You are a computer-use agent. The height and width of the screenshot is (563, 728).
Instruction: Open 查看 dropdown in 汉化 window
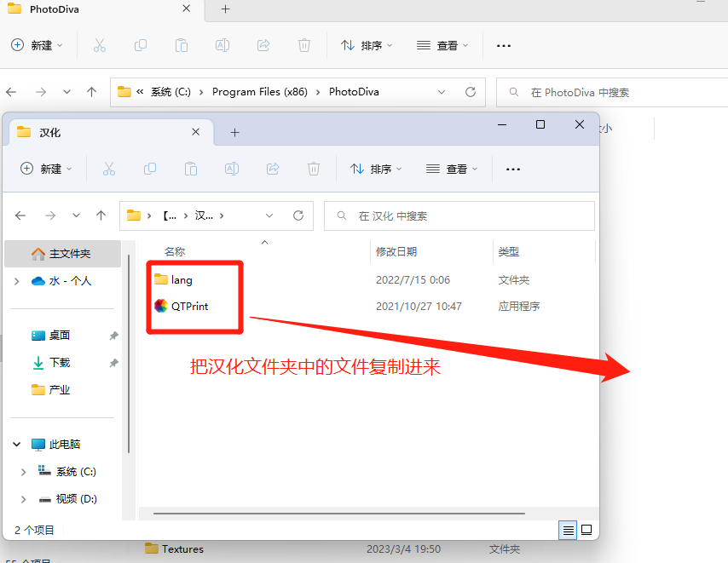coord(452,169)
